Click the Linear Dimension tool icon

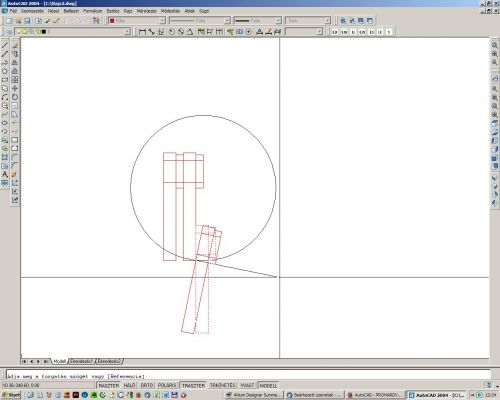pyautogui.click(x=142, y=32)
